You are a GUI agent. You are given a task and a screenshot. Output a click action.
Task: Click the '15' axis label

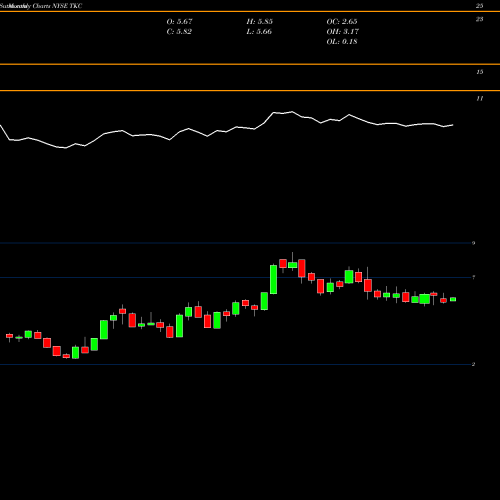480,72
